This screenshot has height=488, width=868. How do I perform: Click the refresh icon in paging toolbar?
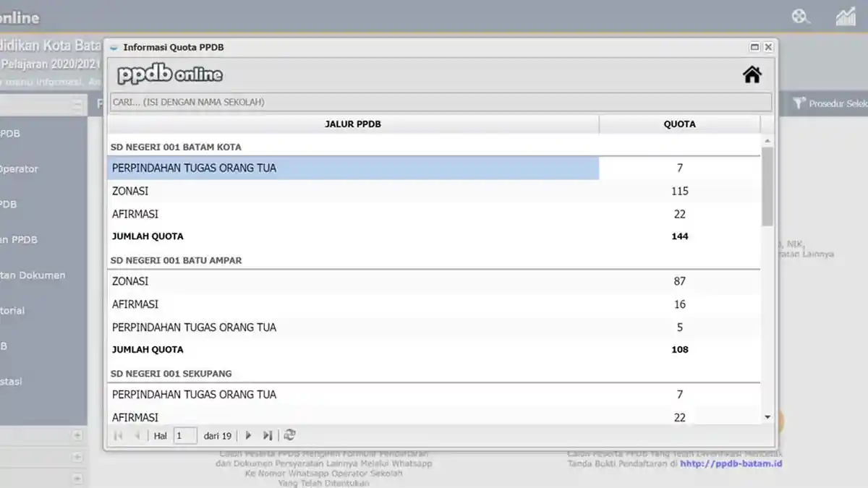click(289, 435)
